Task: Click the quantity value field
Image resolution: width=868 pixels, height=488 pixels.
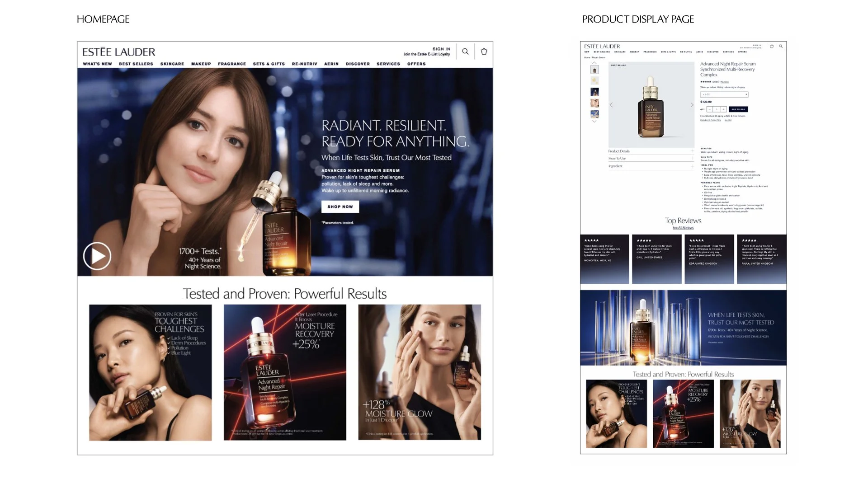Action: point(717,109)
